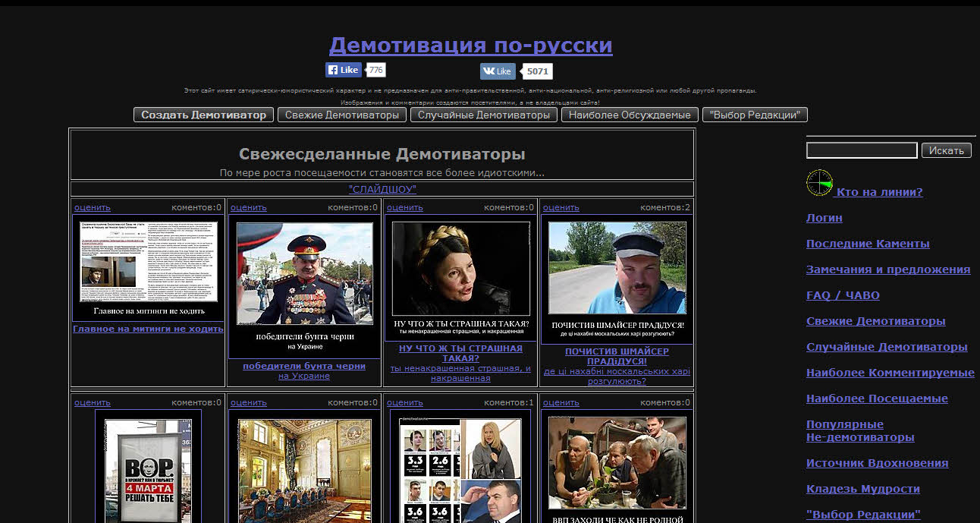Open "Кладезь Мудрости" sidebar link
Image resolution: width=980 pixels, height=523 pixels.
coord(862,489)
